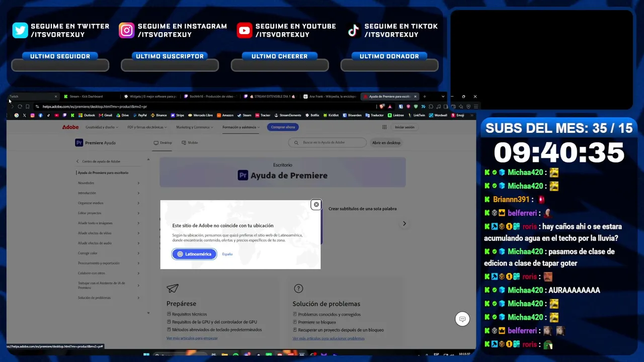Click Iniciar sesión in Adobe header

point(405,127)
